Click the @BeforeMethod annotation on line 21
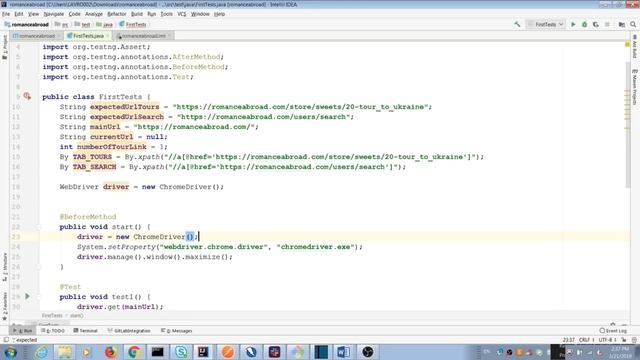Viewport: 640px width, 360px height. (88, 217)
